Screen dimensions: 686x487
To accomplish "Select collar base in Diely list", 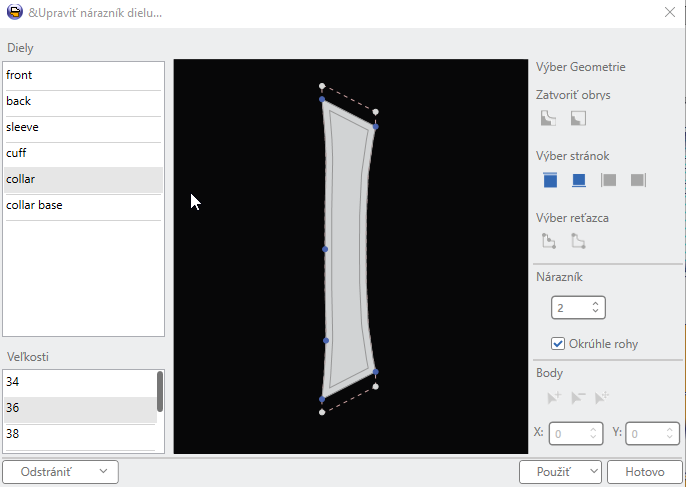I will (83, 205).
